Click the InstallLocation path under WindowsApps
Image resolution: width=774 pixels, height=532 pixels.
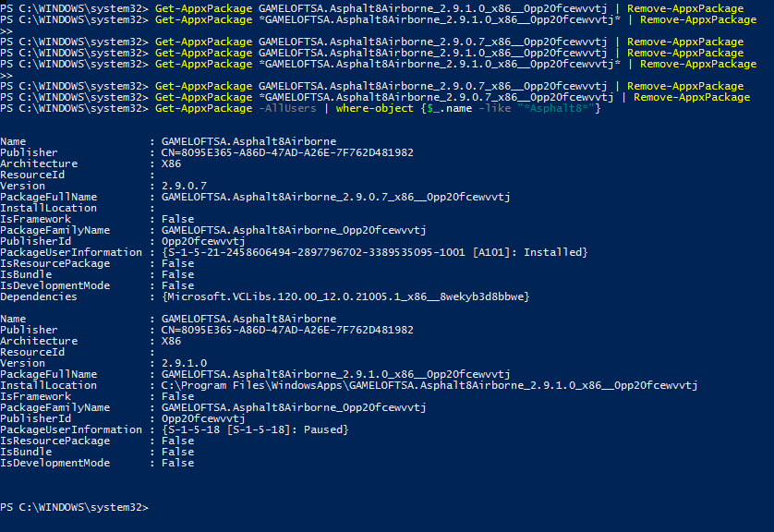tap(429, 385)
